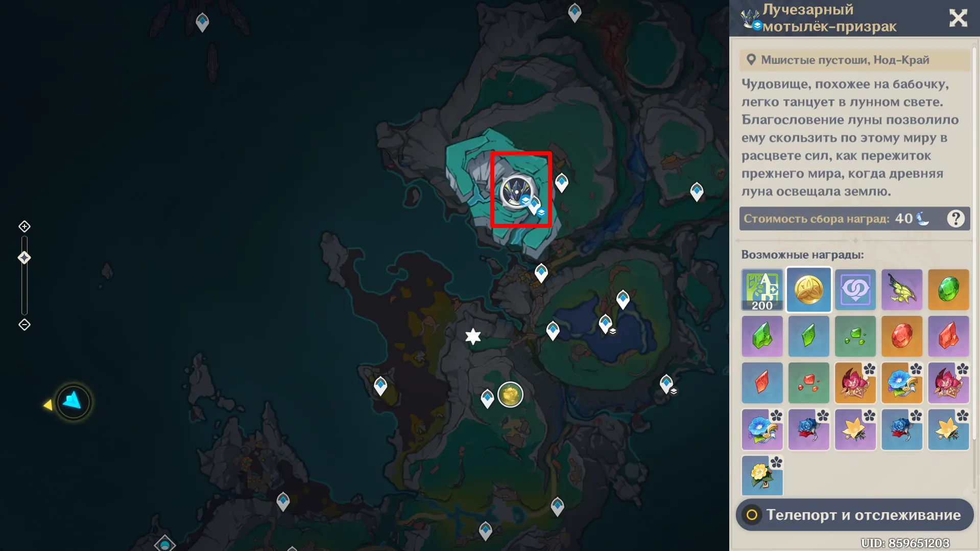Select waypoint on the far right island
This screenshot has width=980, height=551.
[x=697, y=191]
